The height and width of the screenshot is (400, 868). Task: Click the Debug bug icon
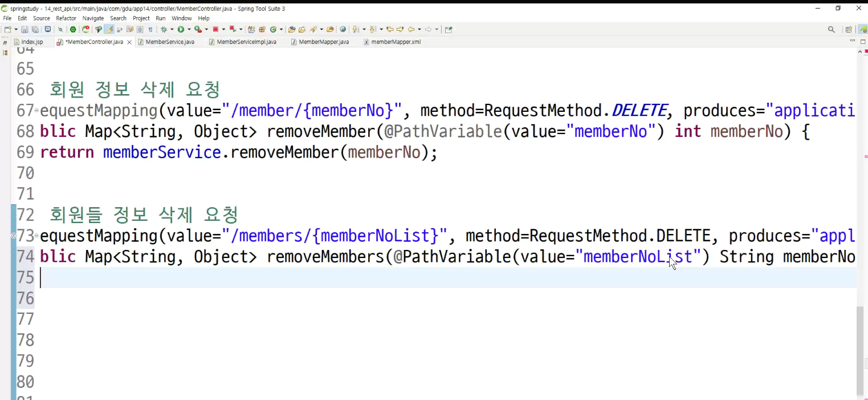164,29
